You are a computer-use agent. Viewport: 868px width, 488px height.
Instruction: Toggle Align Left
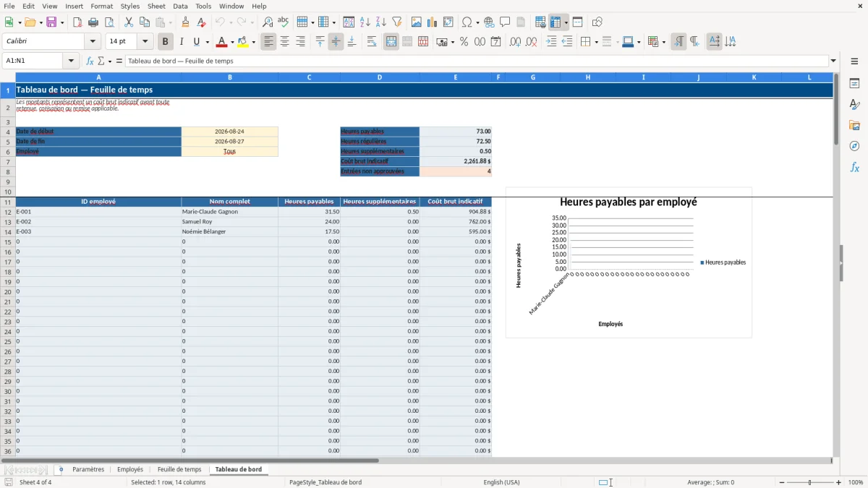click(268, 42)
